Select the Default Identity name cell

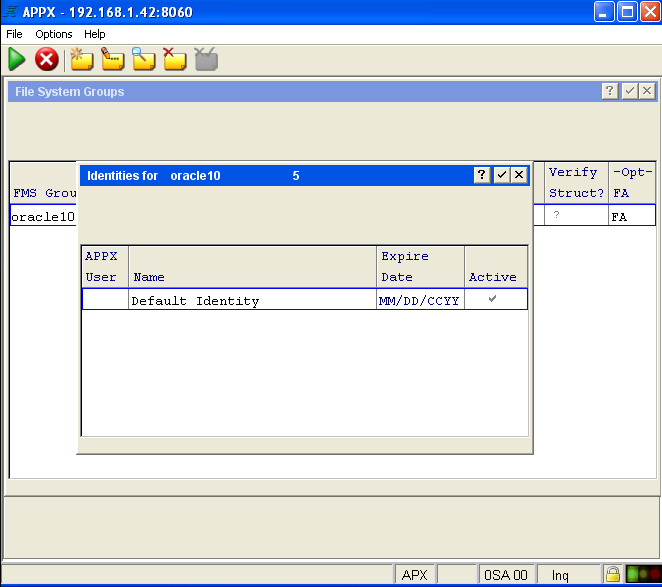click(x=253, y=300)
